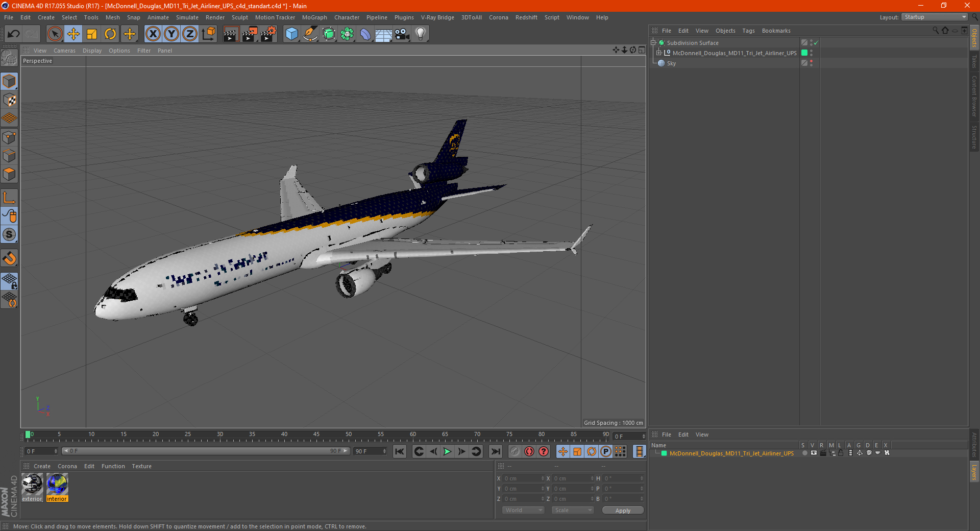The height and width of the screenshot is (531, 980).
Task: Activate the Move tool in toolbar
Action: click(x=73, y=34)
